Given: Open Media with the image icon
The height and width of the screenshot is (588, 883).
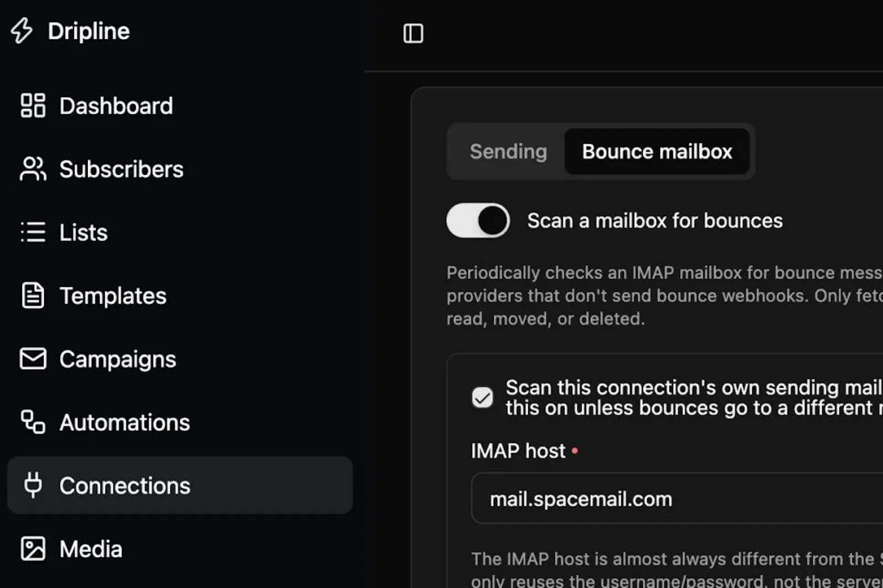Looking at the screenshot, I should pos(33,549).
